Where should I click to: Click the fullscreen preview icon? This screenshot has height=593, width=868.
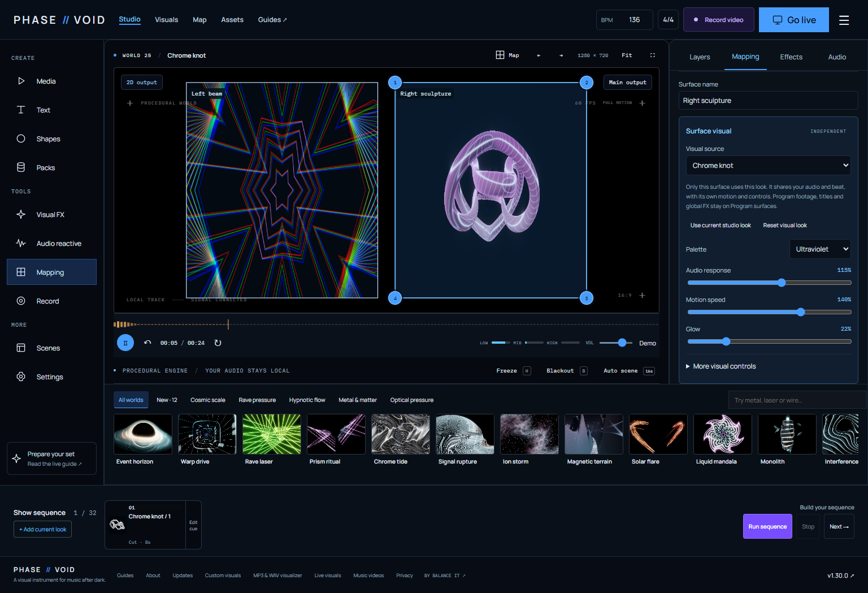tap(653, 55)
